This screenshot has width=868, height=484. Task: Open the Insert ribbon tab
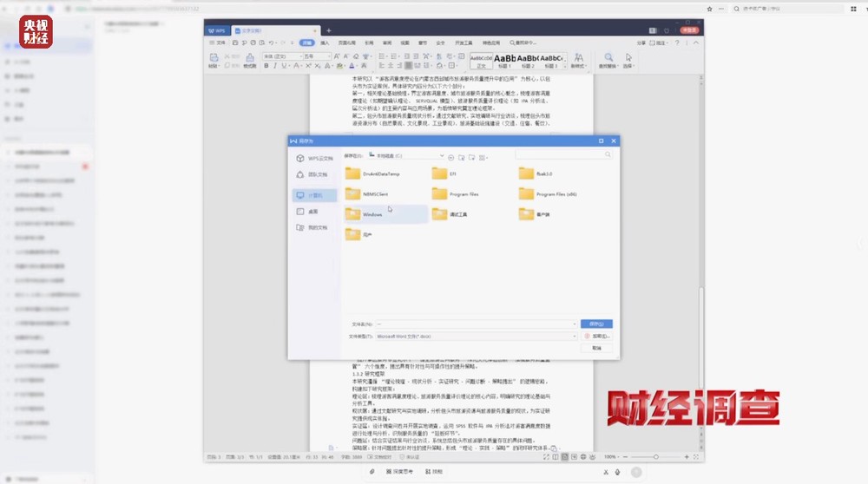325,43
